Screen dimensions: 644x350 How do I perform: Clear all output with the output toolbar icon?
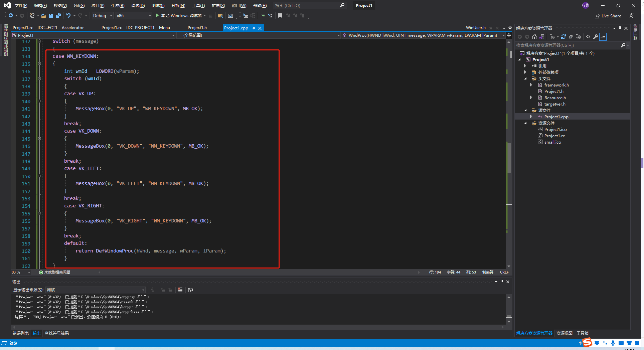click(180, 290)
